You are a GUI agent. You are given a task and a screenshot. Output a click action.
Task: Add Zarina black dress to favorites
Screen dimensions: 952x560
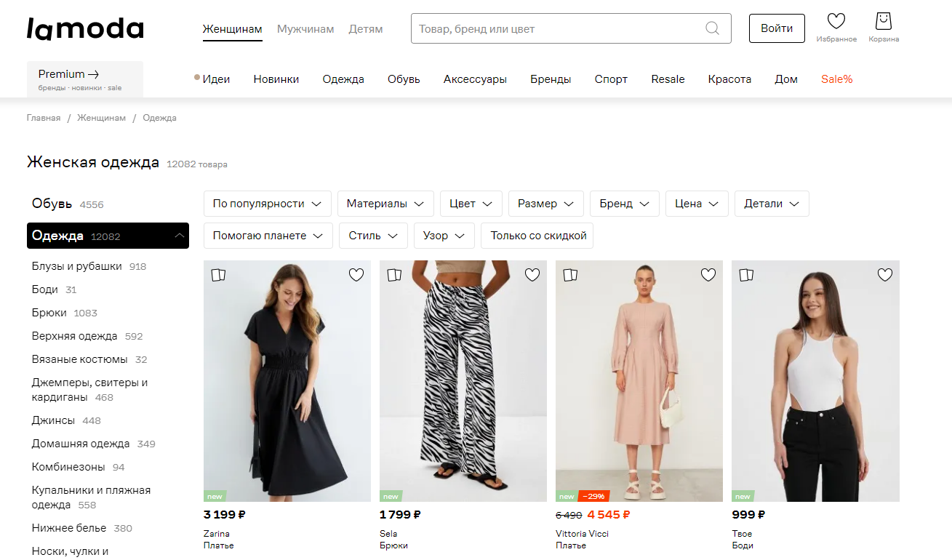[356, 275]
